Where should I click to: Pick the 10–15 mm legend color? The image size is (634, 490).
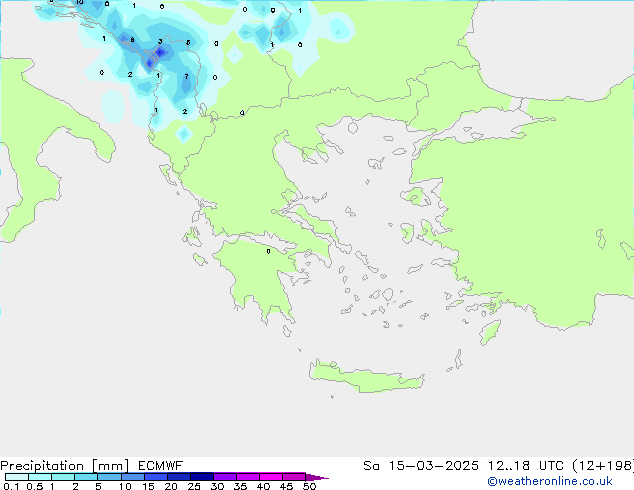(132, 477)
